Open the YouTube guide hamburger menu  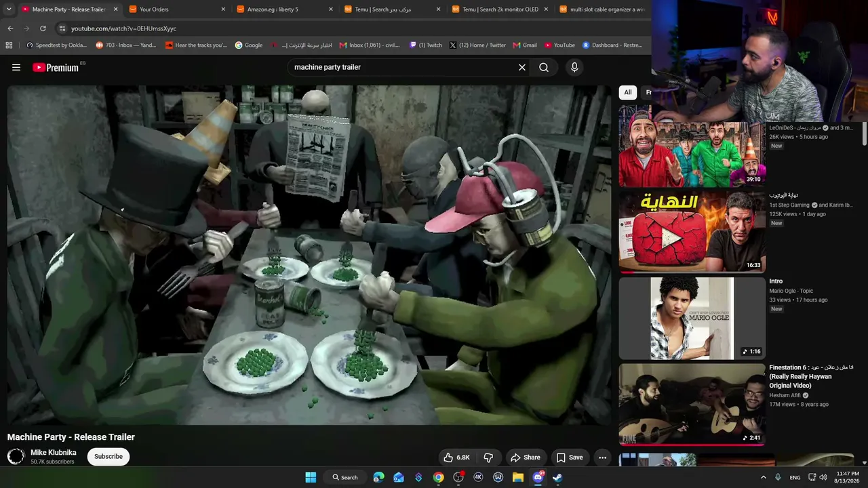(16, 67)
